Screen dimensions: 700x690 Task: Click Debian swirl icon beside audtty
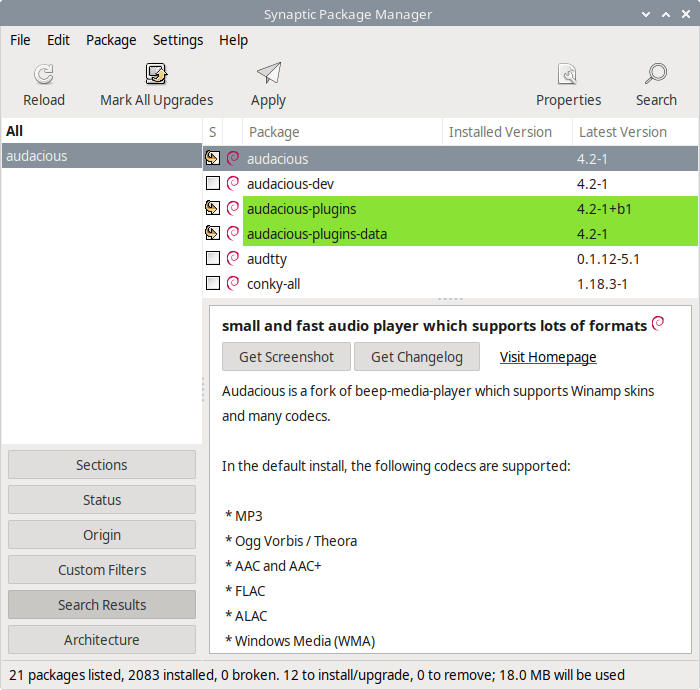pos(233,258)
